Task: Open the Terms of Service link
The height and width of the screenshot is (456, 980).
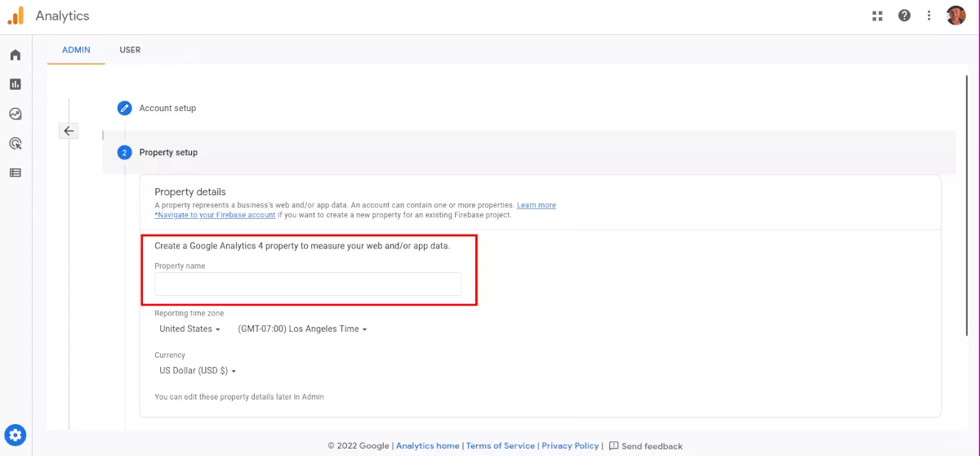Action: pyautogui.click(x=501, y=446)
